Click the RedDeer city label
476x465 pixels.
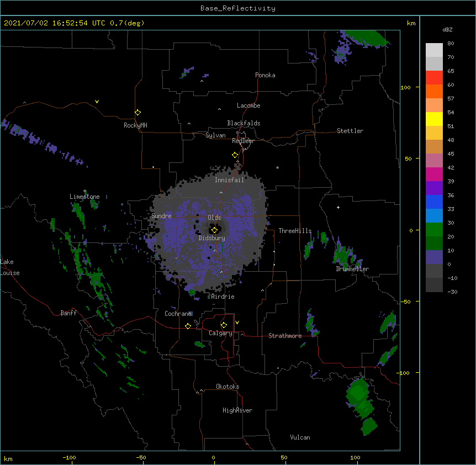pos(243,141)
